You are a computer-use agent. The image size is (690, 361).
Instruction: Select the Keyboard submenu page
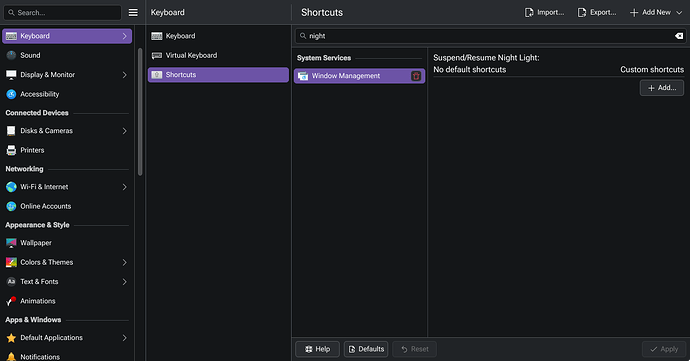218,36
